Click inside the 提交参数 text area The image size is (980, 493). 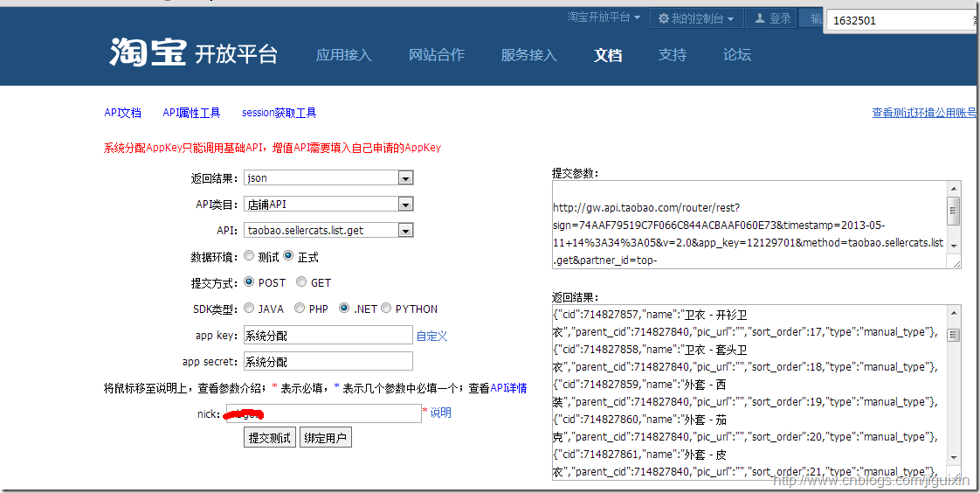pos(749,225)
